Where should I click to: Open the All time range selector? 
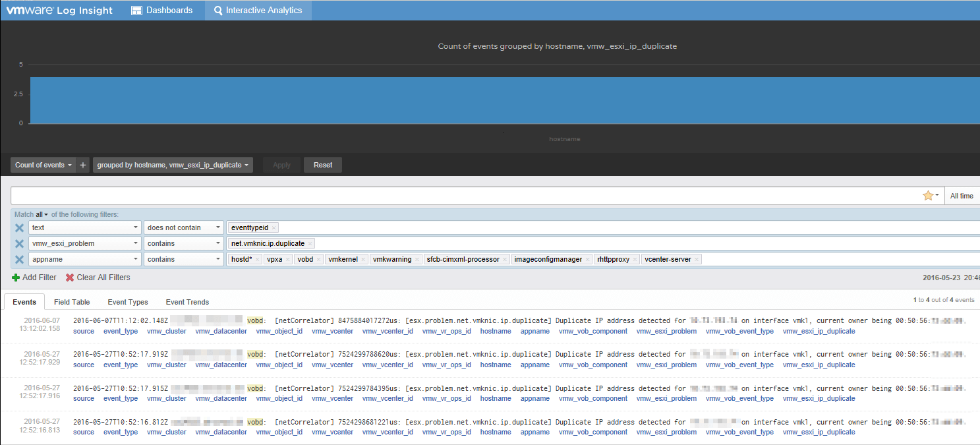click(962, 196)
